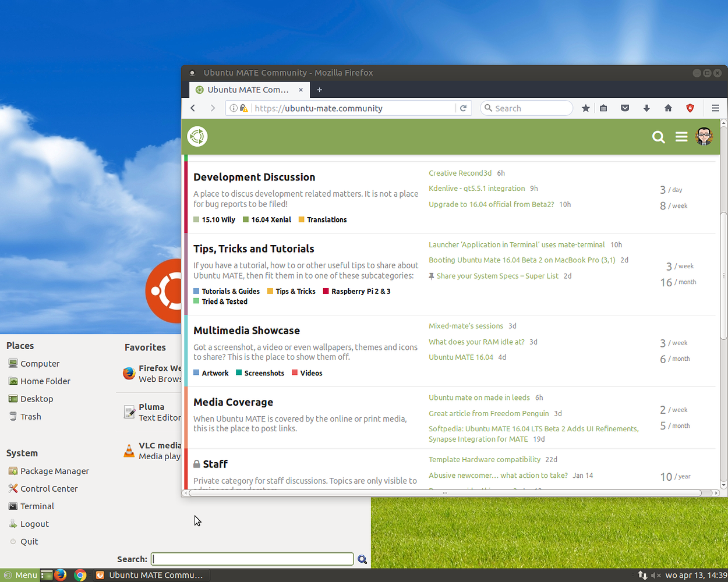Open the red shield extension icon
Viewport: 728px width, 582px height.
point(690,108)
